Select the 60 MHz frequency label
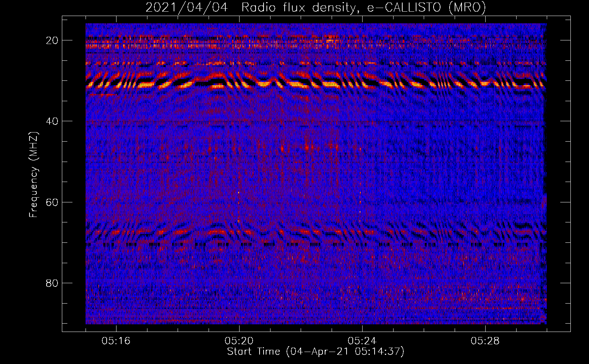The height and width of the screenshot is (364, 589). (x=52, y=202)
